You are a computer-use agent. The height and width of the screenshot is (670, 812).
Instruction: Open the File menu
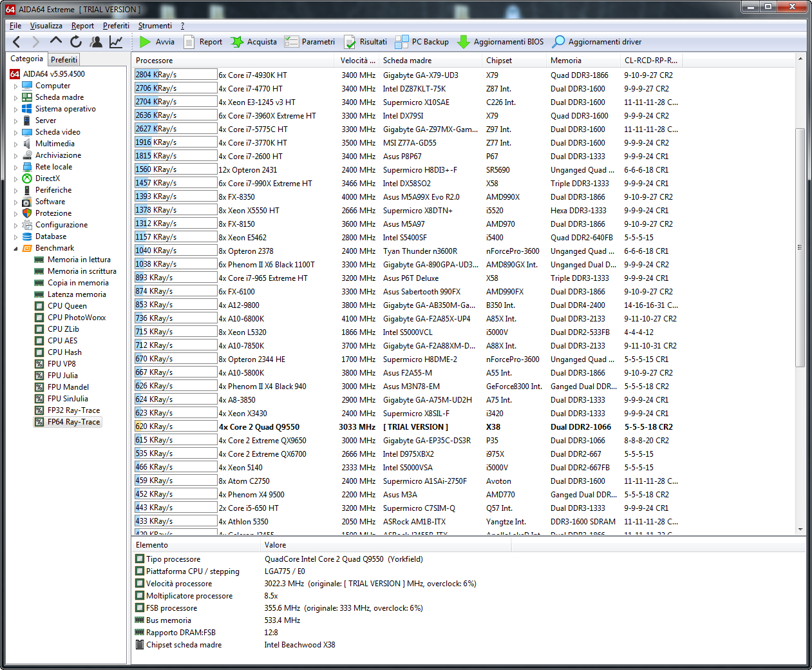(x=15, y=26)
